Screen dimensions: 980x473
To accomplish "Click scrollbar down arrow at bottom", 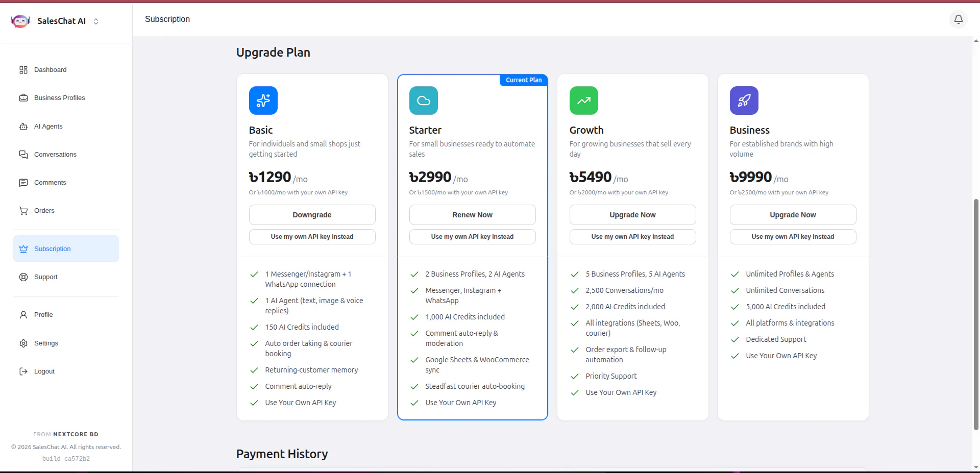I will point(976,467).
